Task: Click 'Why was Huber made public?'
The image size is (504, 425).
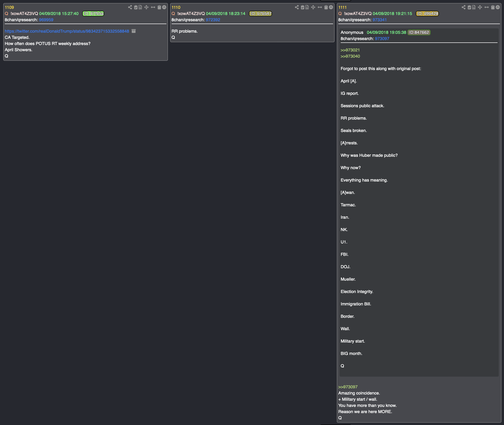Action: point(369,155)
